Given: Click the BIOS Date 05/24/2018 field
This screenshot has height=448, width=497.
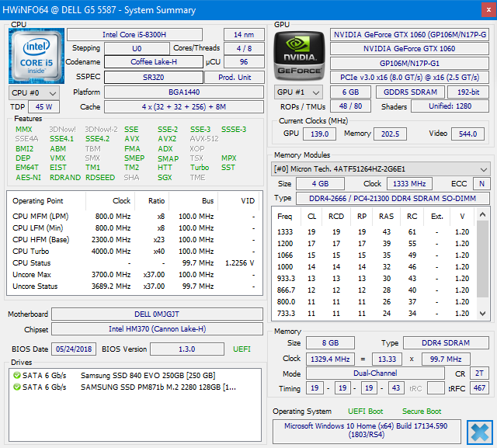Looking at the screenshot, I should [74, 349].
